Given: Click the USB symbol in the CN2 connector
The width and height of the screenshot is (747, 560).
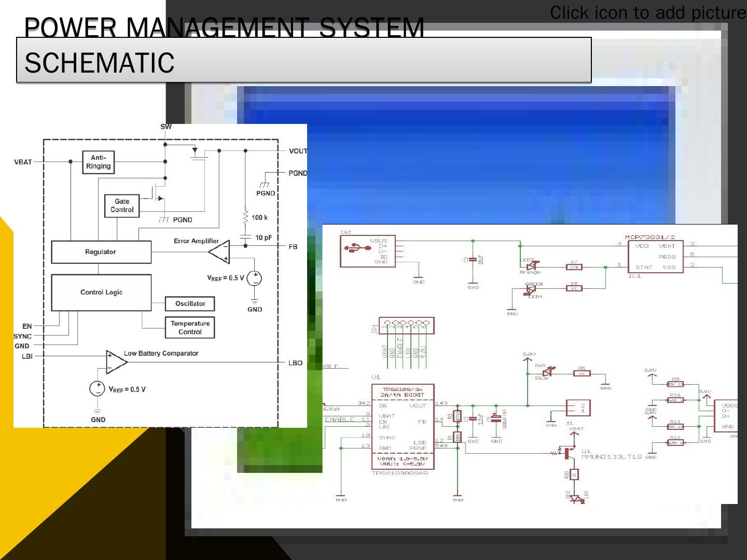Looking at the screenshot, I should click(357, 248).
